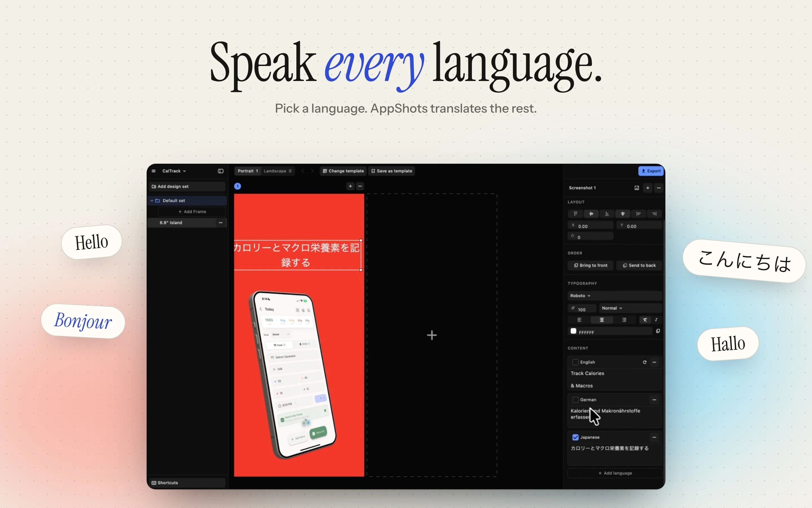Open the more options above the red frame

(x=360, y=186)
